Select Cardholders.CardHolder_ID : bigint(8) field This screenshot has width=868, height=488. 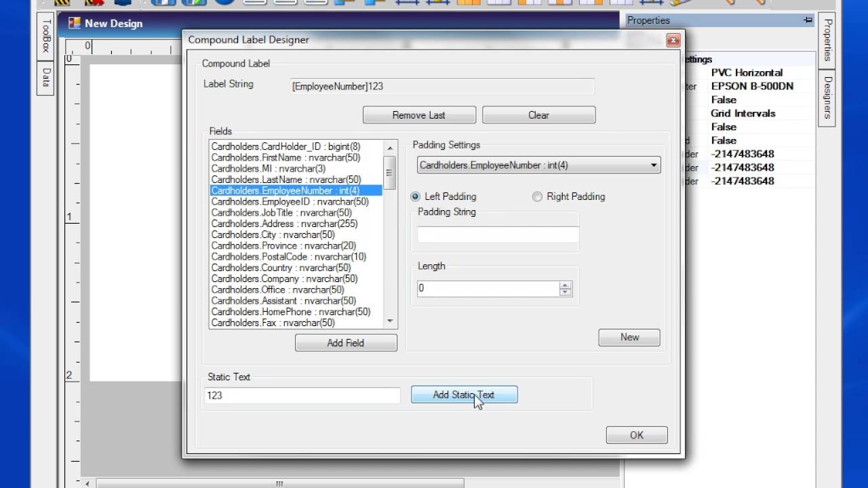pyautogui.click(x=296, y=146)
